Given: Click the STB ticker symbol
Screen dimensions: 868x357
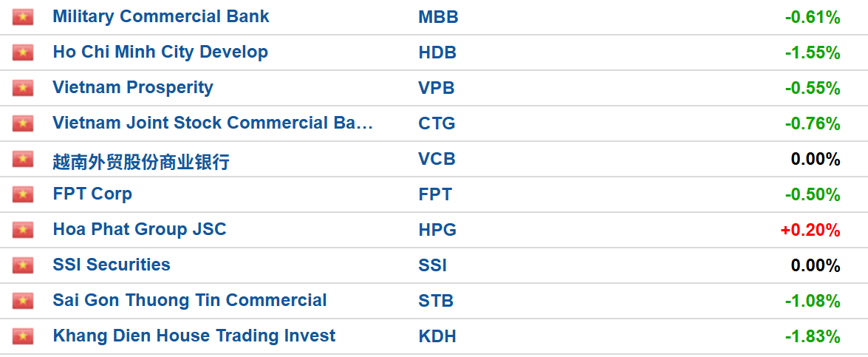Looking at the screenshot, I should (x=436, y=301).
